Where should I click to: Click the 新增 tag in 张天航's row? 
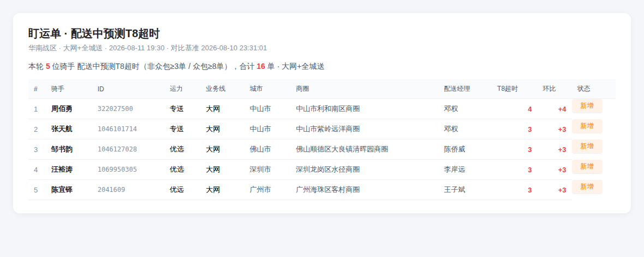[x=587, y=126]
